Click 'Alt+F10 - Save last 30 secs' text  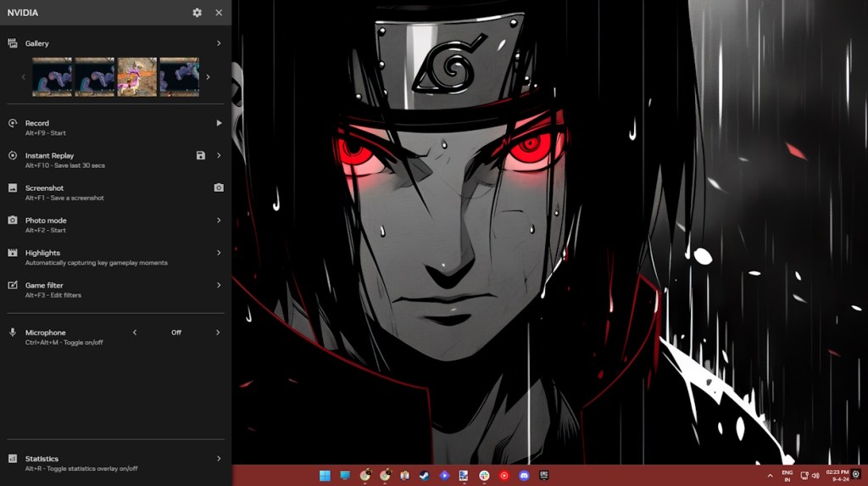(64, 165)
